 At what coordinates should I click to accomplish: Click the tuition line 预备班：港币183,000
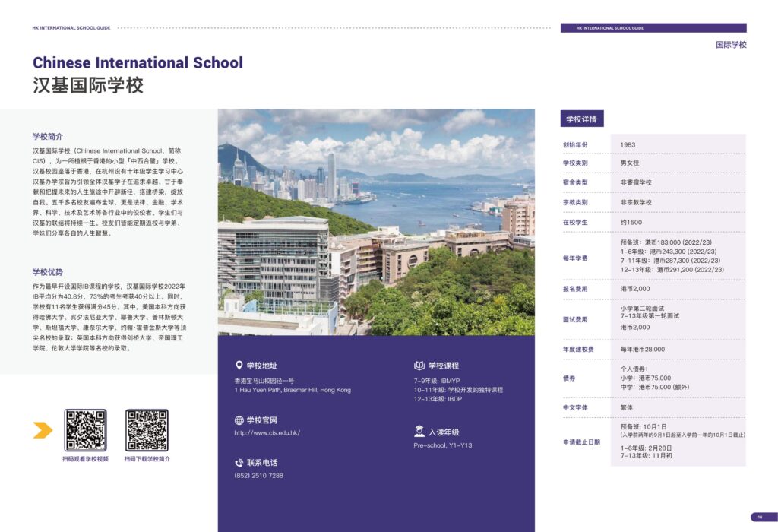pos(666,242)
